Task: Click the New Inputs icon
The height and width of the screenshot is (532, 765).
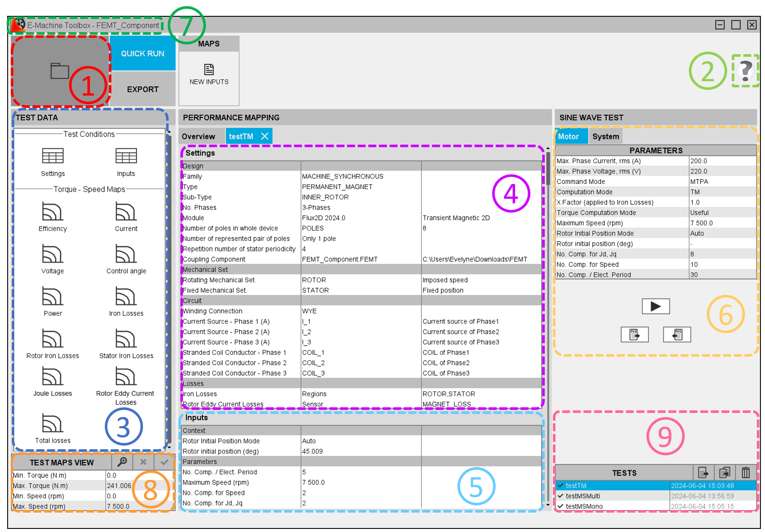Action: [x=208, y=70]
